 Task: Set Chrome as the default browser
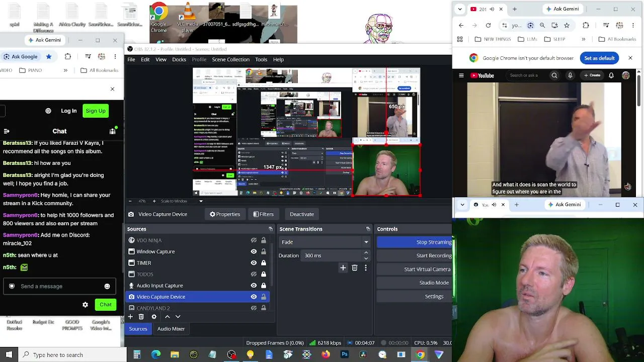coord(599,58)
